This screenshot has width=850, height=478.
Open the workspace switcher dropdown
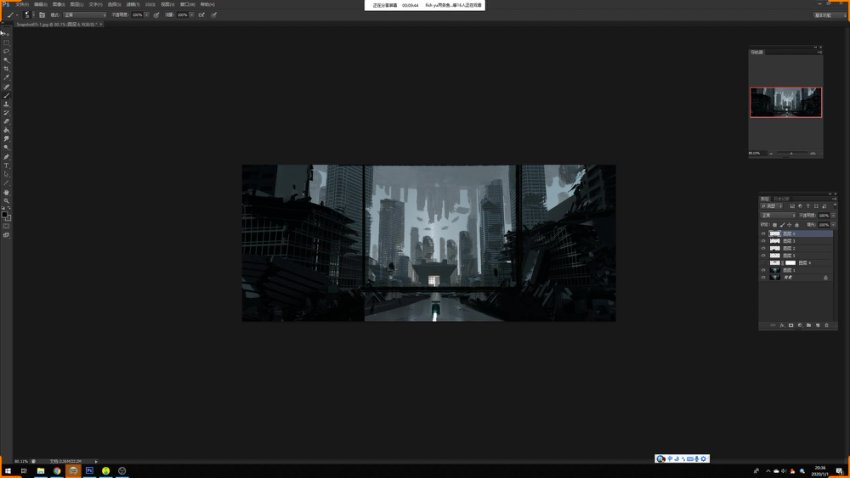[829, 15]
